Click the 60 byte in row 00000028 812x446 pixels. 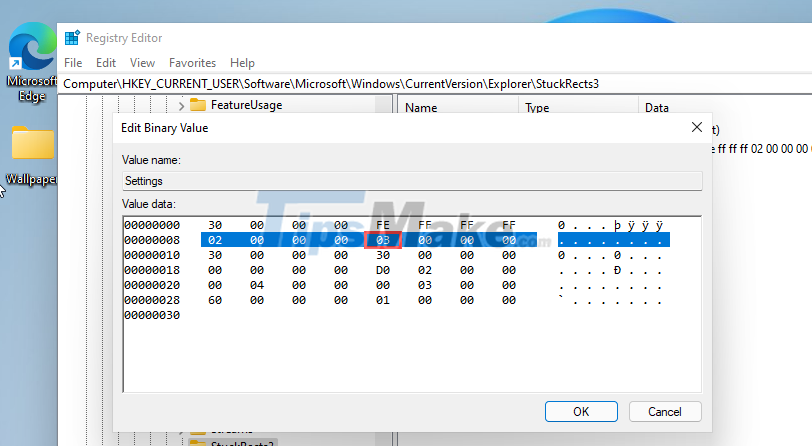tap(215, 300)
